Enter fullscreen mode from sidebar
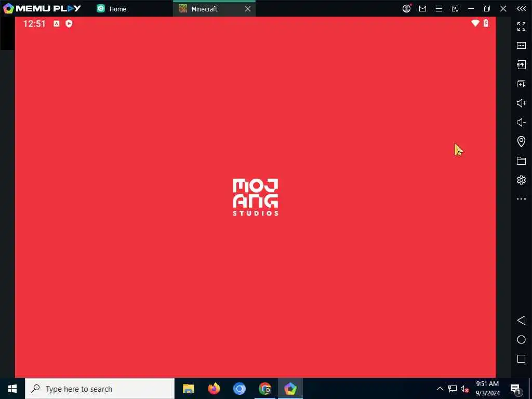This screenshot has height=399, width=532. pyautogui.click(x=521, y=26)
